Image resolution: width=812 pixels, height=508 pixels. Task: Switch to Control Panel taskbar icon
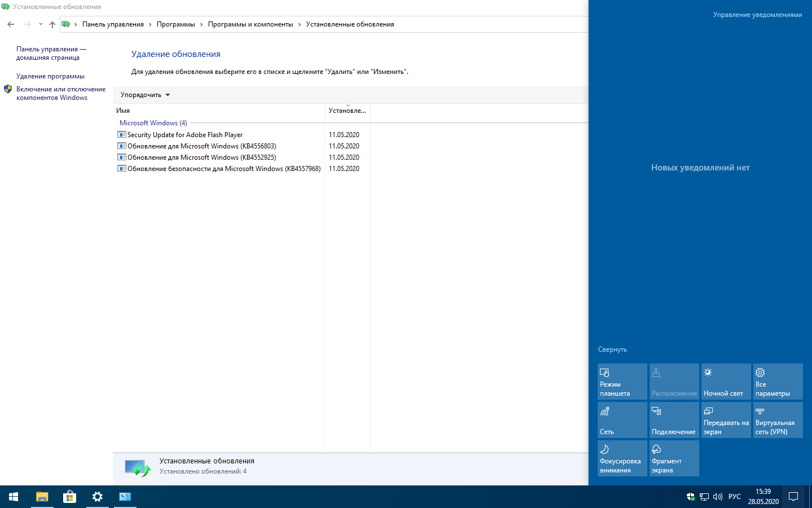(x=125, y=497)
